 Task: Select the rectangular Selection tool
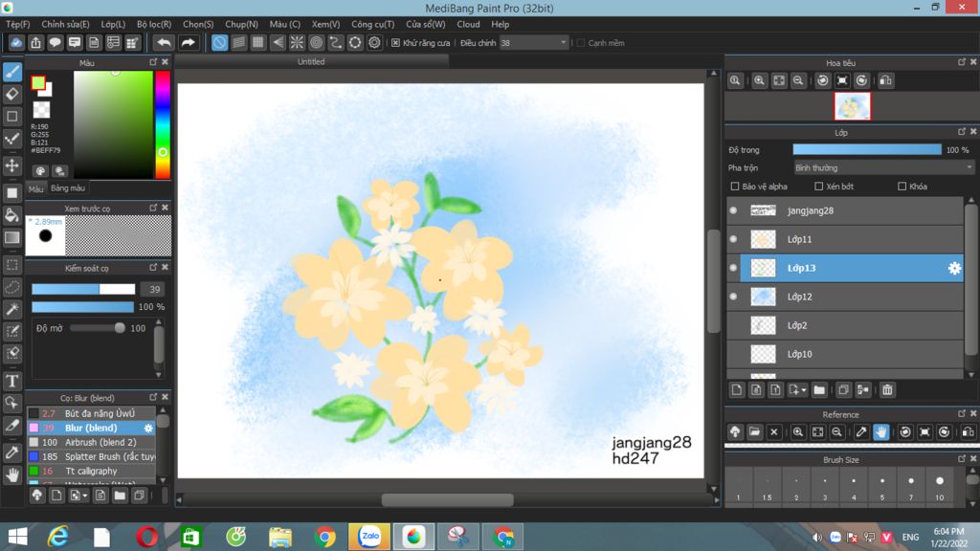tap(12, 265)
